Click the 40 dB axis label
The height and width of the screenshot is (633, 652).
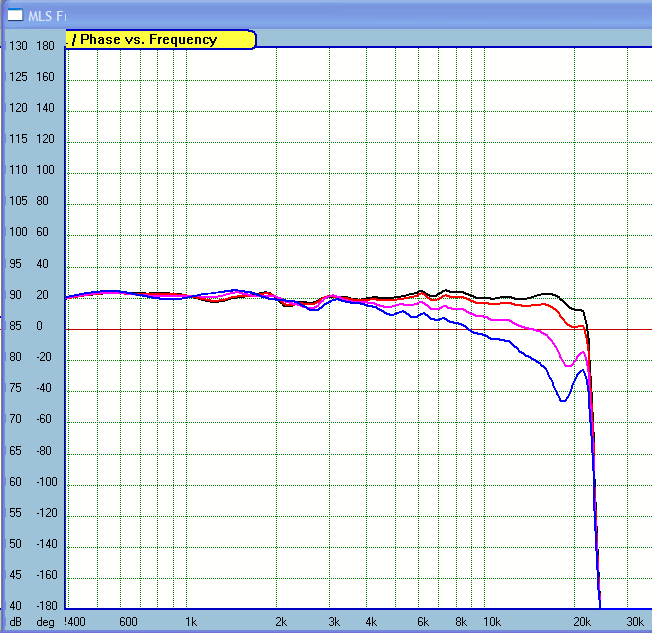click(x=15, y=605)
